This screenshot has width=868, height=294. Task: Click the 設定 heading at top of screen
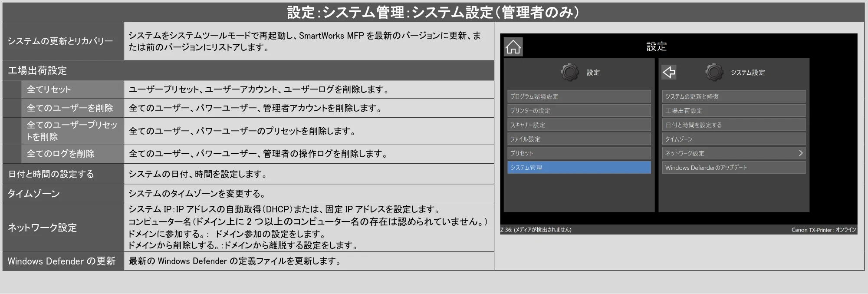tap(656, 46)
